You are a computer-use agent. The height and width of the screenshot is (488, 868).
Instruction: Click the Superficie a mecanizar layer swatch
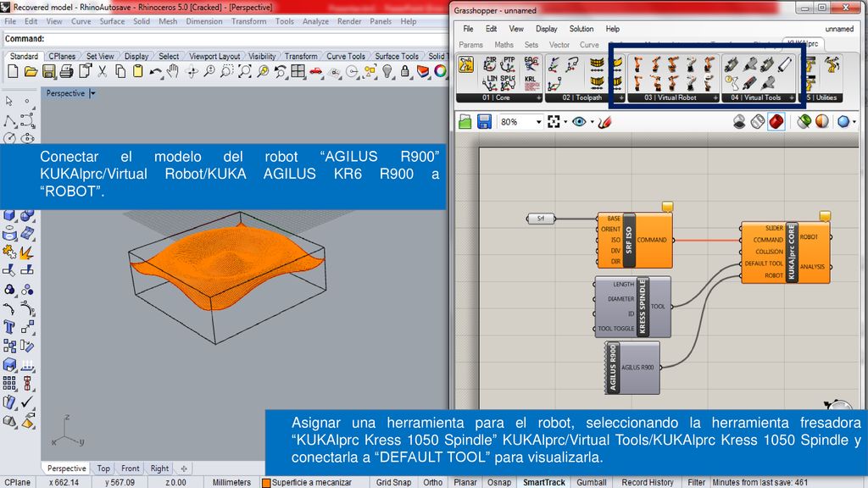pos(266,483)
